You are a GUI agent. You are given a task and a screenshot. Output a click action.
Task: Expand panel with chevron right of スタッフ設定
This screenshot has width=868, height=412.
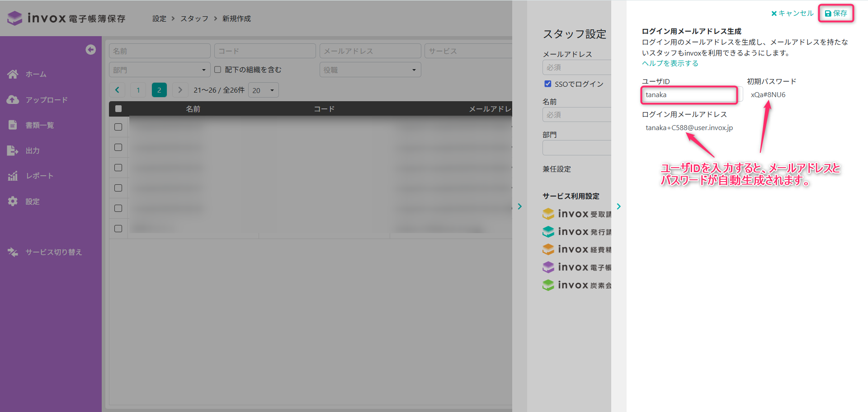point(619,206)
